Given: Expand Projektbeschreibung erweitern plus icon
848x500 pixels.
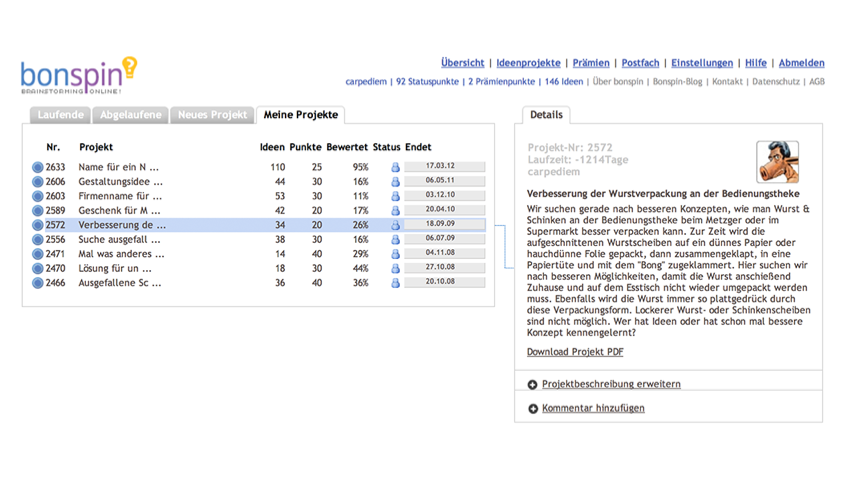Looking at the screenshot, I should pos(533,385).
